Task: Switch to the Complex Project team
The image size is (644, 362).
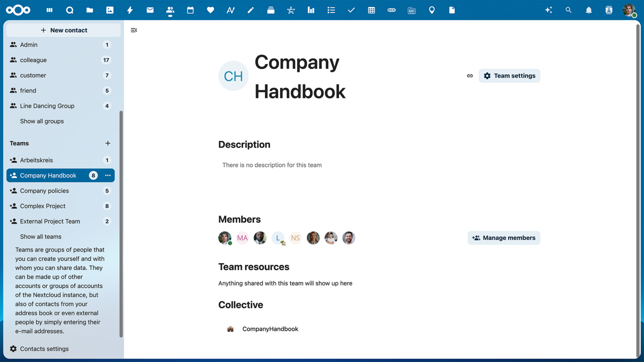Action: [43, 206]
